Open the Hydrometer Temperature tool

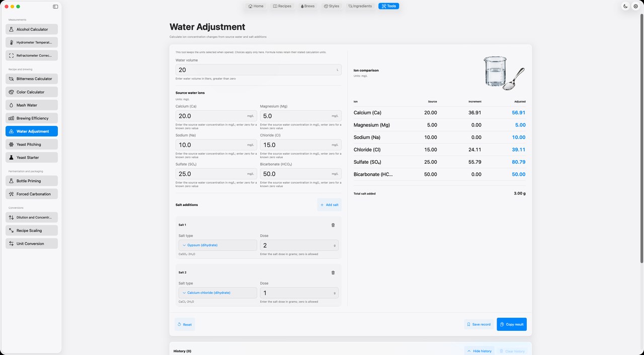32,42
